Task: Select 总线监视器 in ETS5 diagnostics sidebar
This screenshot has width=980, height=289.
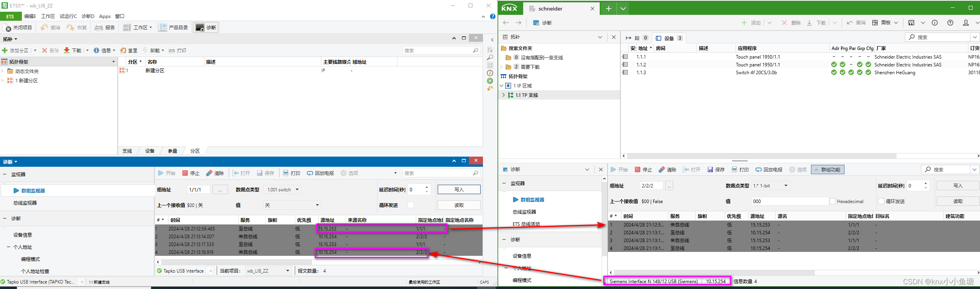Action: (25, 203)
